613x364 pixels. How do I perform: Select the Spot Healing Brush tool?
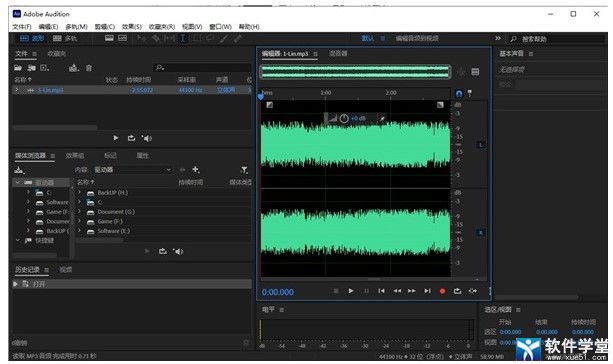click(238, 38)
